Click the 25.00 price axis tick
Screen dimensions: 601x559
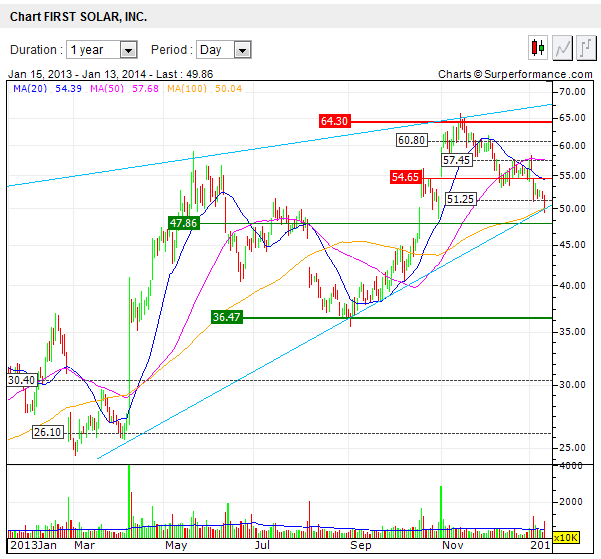[x=572, y=448]
